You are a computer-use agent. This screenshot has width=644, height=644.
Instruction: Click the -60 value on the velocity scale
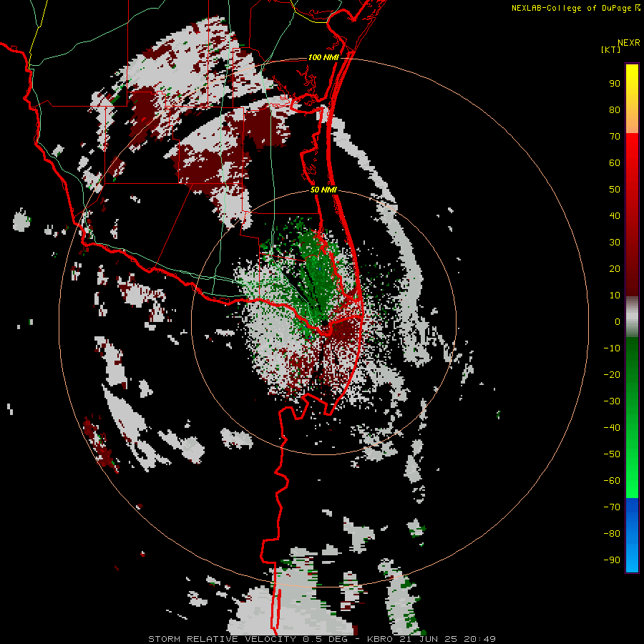pyautogui.click(x=612, y=481)
